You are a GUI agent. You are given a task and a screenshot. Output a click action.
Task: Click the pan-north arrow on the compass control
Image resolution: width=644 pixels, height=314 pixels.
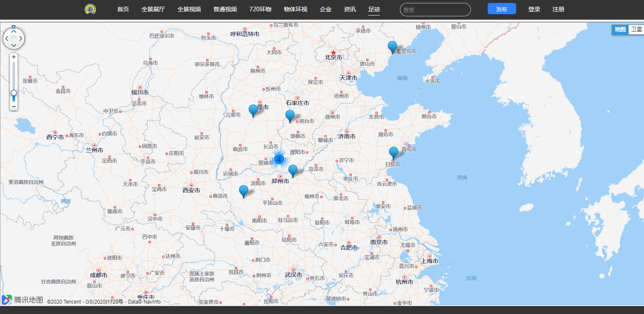[x=13, y=31]
